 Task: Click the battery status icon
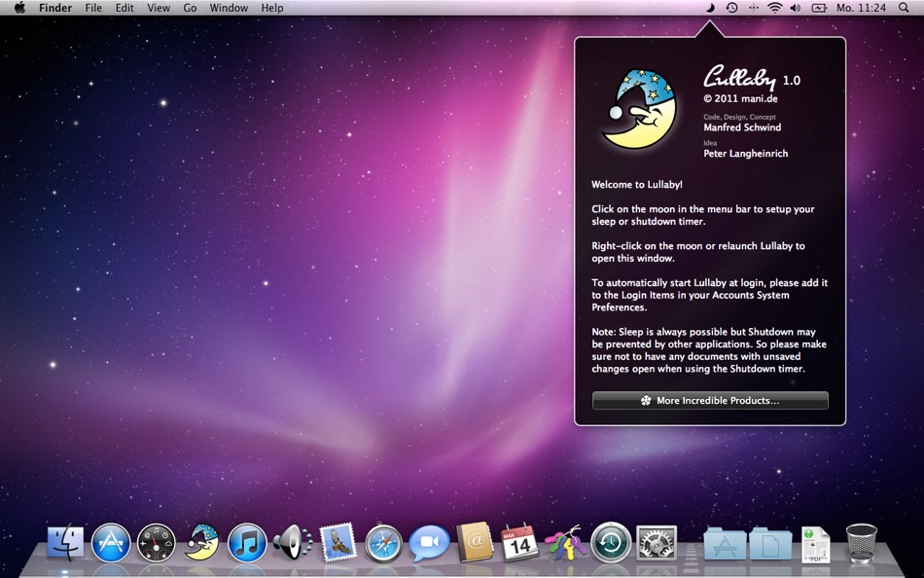(x=819, y=8)
